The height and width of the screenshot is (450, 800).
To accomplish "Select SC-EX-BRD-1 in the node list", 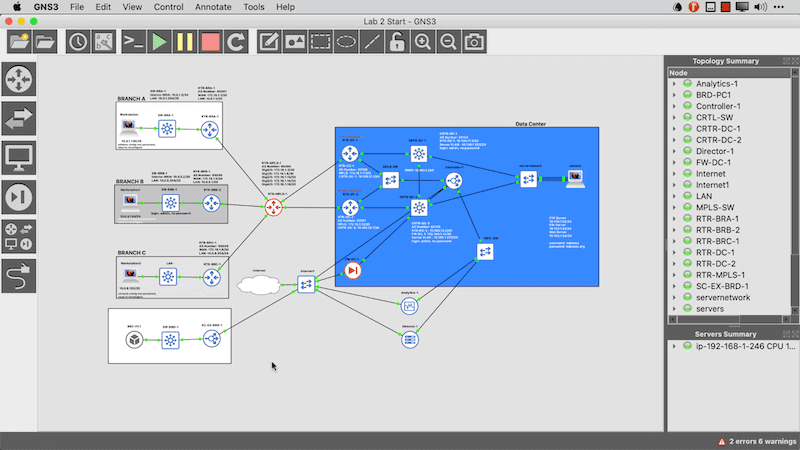I will click(722, 286).
